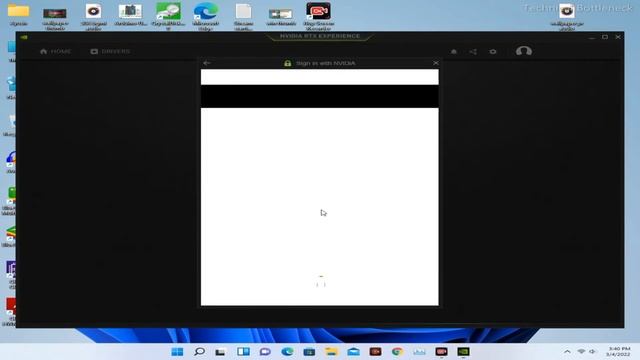Open Microsoft Edge from the taskbar
Viewport: 640px width, 360px height.
[287, 351]
